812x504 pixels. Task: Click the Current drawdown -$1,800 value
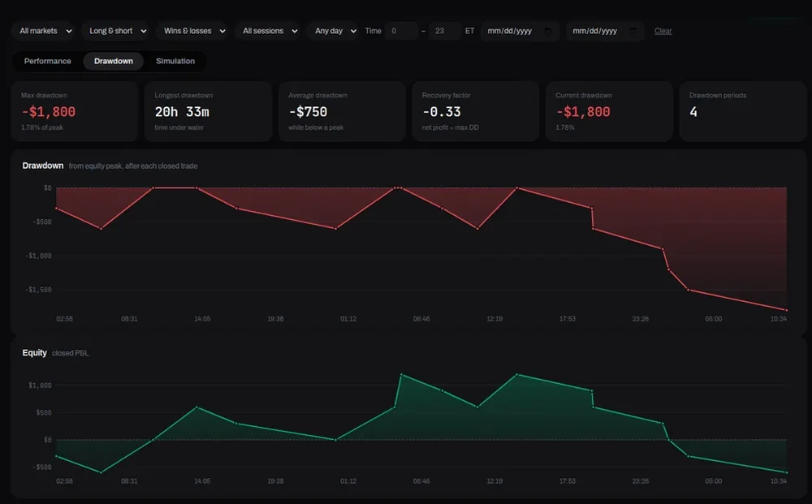(583, 112)
